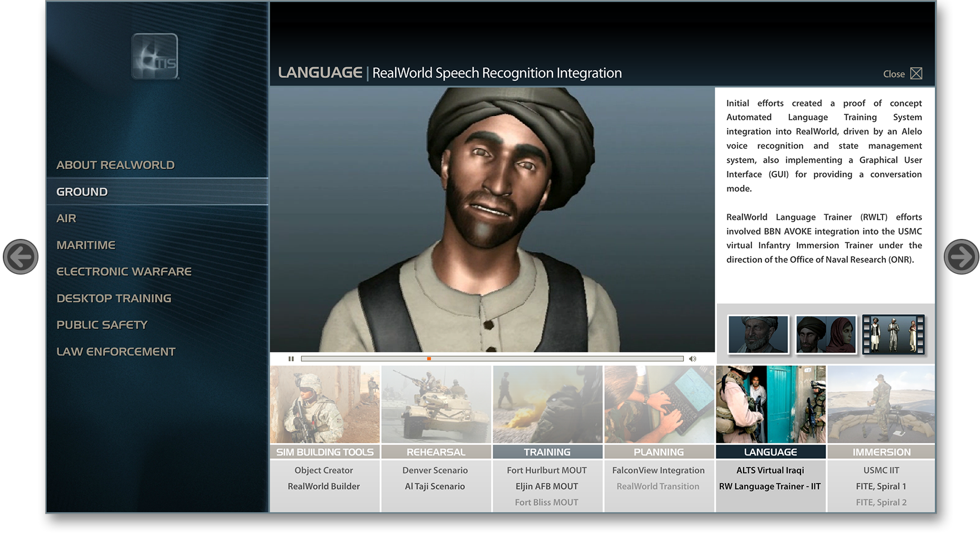Open the Al Taji Scenario link

[x=435, y=486]
